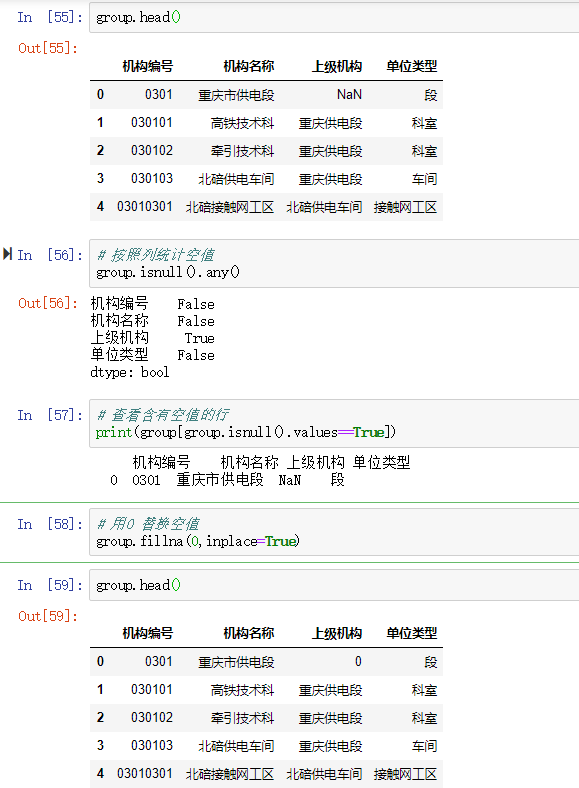Image resolution: width=579 pixels, height=788 pixels.
Task: Click the NaN value in the In [57] printed output
Action: click(290, 480)
